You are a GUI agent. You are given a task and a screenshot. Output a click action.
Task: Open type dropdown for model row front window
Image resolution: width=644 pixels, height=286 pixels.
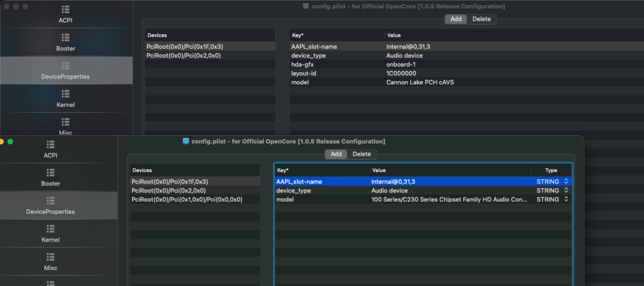(x=566, y=199)
